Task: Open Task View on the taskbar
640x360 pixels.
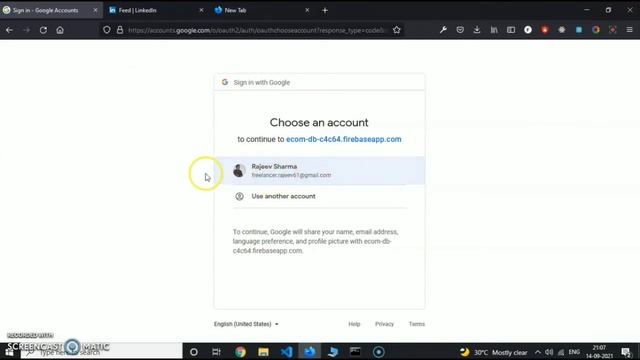Action: [216, 352]
